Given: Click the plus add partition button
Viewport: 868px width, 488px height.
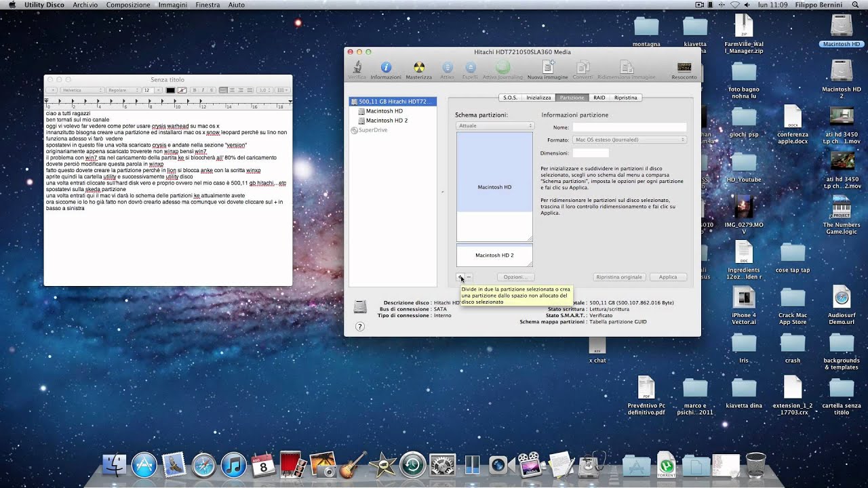Looking at the screenshot, I should (460, 277).
